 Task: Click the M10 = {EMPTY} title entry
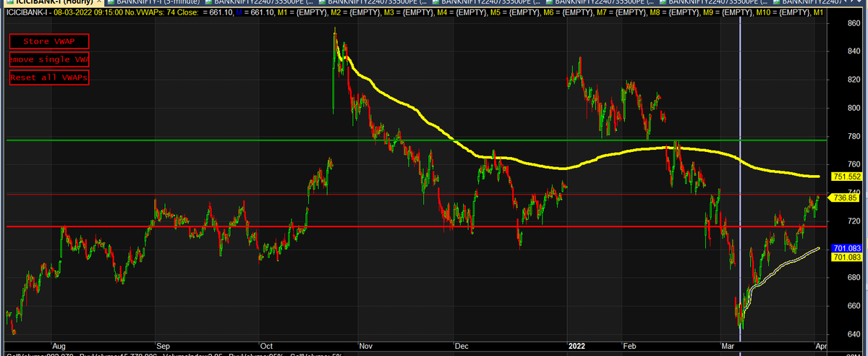click(x=783, y=13)
